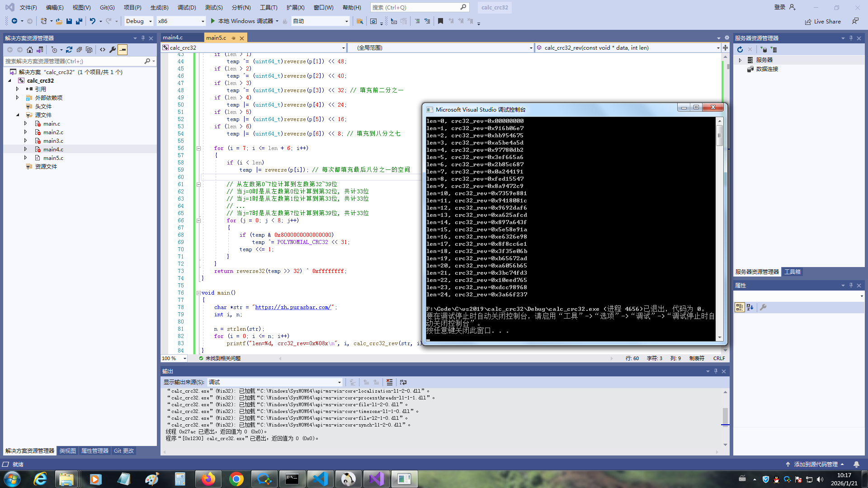Open the https://zh.purasbar.com/ link in code

coord(293,307)
